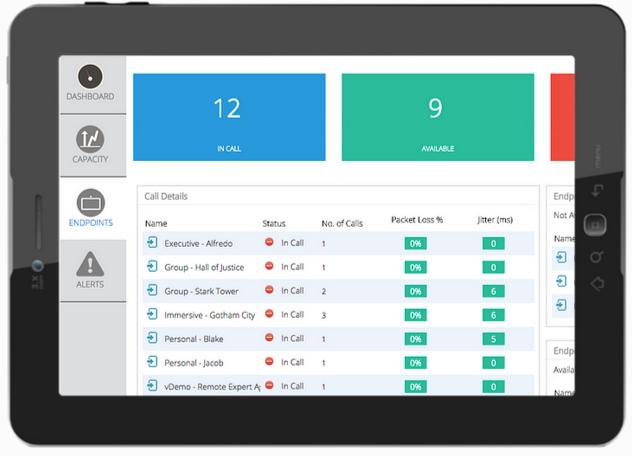Click jitter badge 6 for Stark Tower
Viewport: 632px width, 456px height.
point(493,291)
